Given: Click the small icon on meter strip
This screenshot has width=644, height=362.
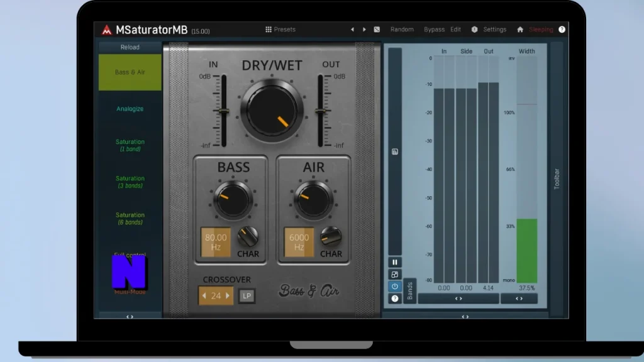Looking at the screenshot, I should point(395,152).
